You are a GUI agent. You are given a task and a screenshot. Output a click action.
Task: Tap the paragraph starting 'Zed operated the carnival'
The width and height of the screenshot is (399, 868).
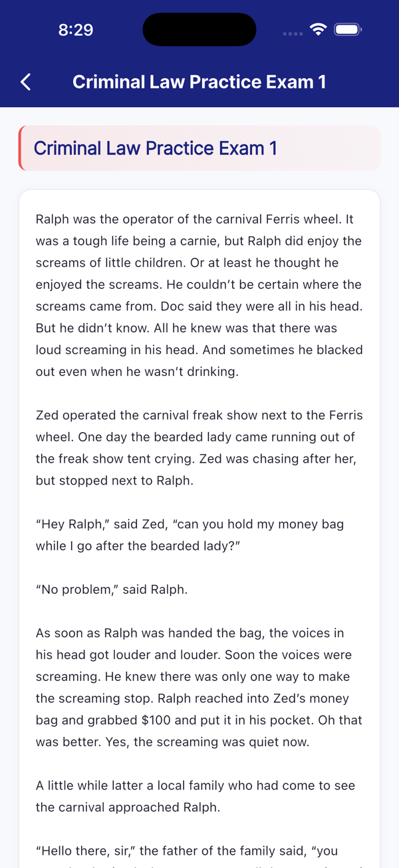click(x=199, y=448)
